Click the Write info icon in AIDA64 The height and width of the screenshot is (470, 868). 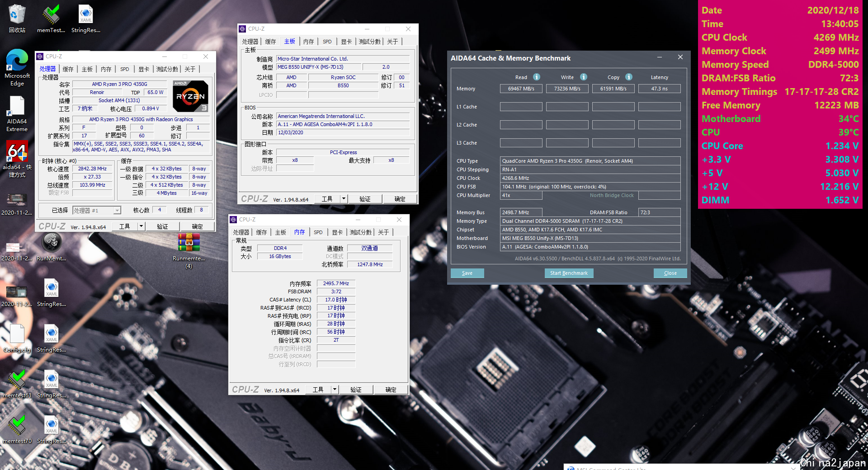[x=584, y=77]
